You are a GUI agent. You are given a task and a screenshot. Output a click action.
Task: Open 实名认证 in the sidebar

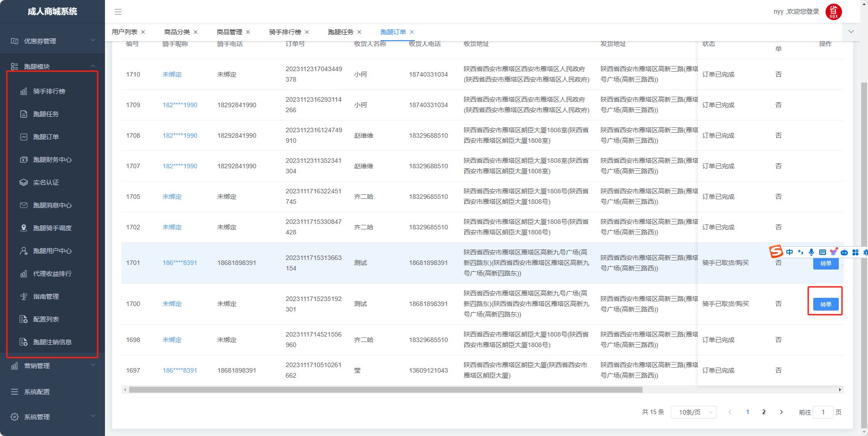(46, 182)
